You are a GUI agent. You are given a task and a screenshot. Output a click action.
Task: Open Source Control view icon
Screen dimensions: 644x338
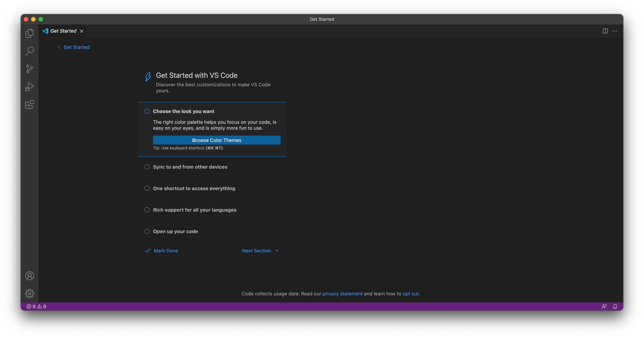(x=29, y=69)
